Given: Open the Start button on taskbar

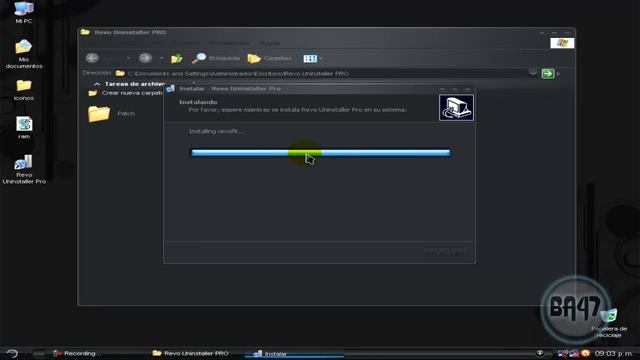Looking at the screenshot, I should point(12,353).
